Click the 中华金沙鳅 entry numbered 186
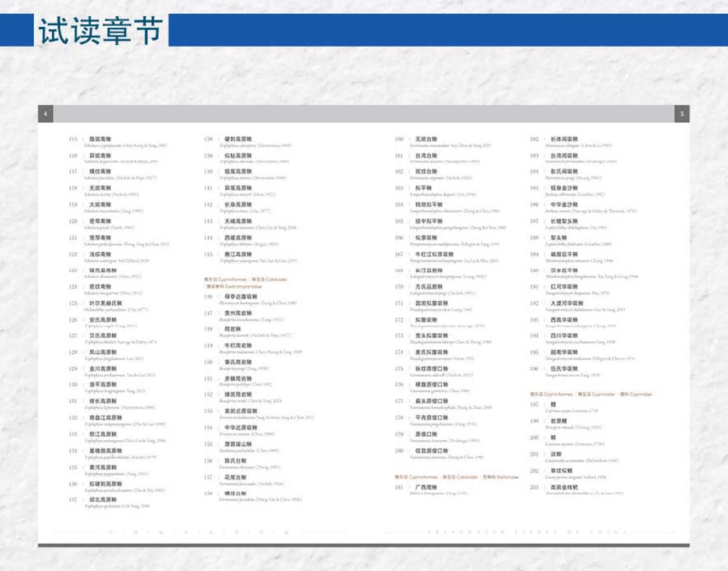This screenshot has height=571, width=728. 564,204
